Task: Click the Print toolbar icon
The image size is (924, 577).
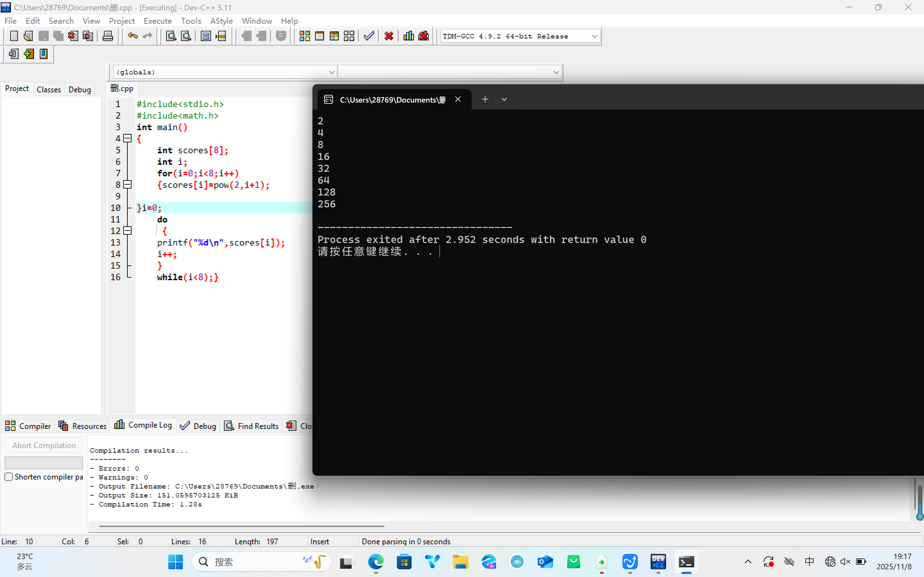Action: (108, 36)
